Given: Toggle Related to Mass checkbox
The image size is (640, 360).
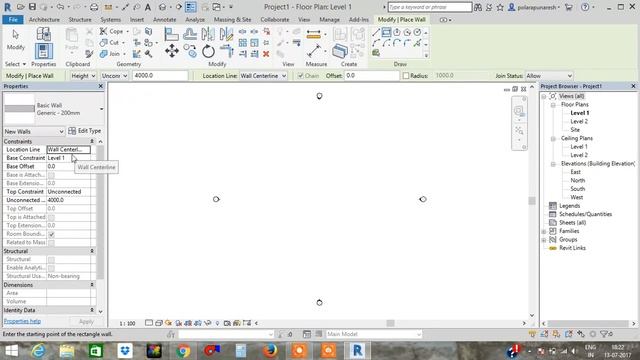Looking at the screenshot, I should 51,243.
